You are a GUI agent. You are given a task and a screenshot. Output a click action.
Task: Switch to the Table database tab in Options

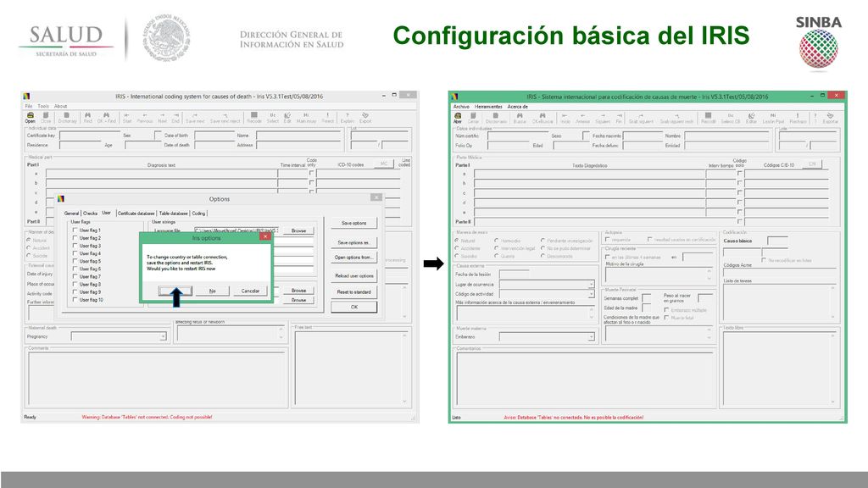point(173,213)
